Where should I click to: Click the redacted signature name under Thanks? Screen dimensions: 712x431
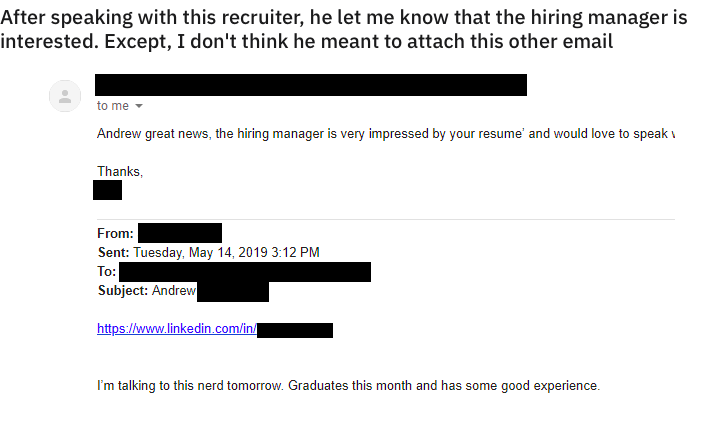[x=107, y=190]
